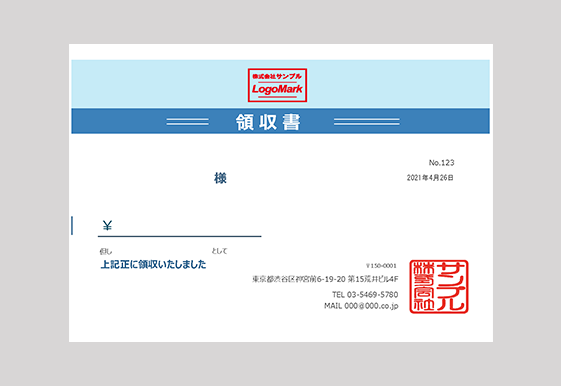Select the postal code 〒150-0001
Screen dimensions: 561x386
381,266
